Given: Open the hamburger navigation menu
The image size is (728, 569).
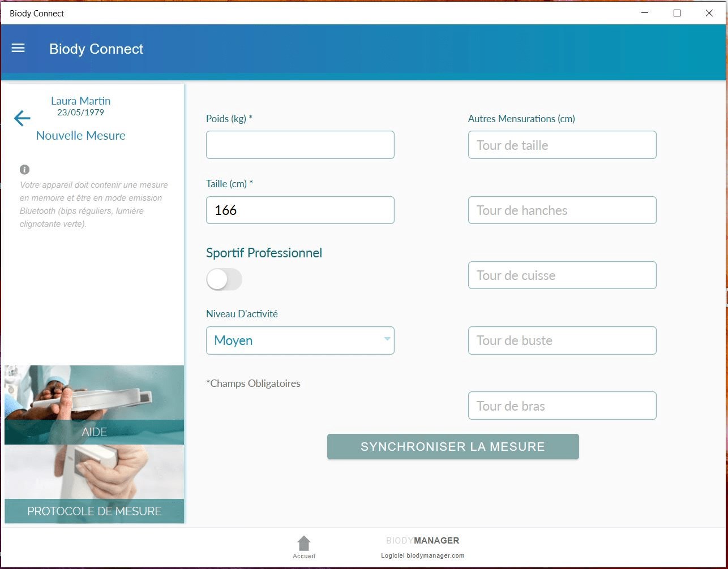Looking at the screenshot, I should point(18,48).
